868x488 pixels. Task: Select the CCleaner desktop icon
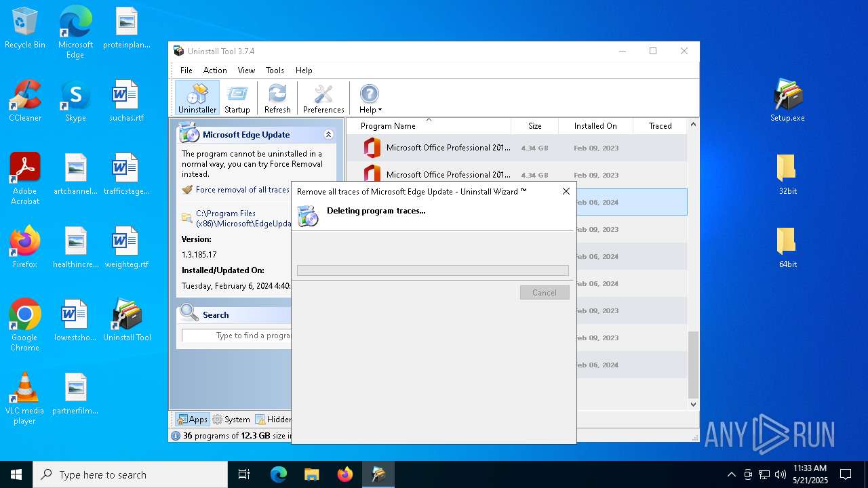tap(25, 100)
